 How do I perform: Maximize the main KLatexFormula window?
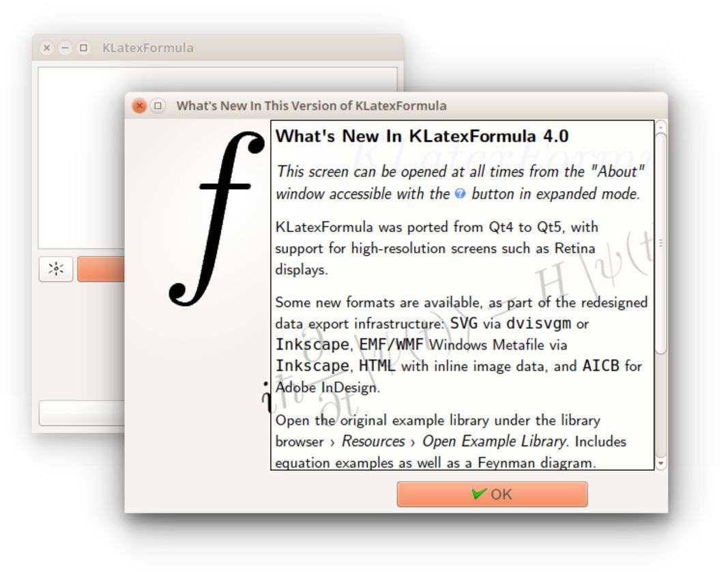point(83,48)
